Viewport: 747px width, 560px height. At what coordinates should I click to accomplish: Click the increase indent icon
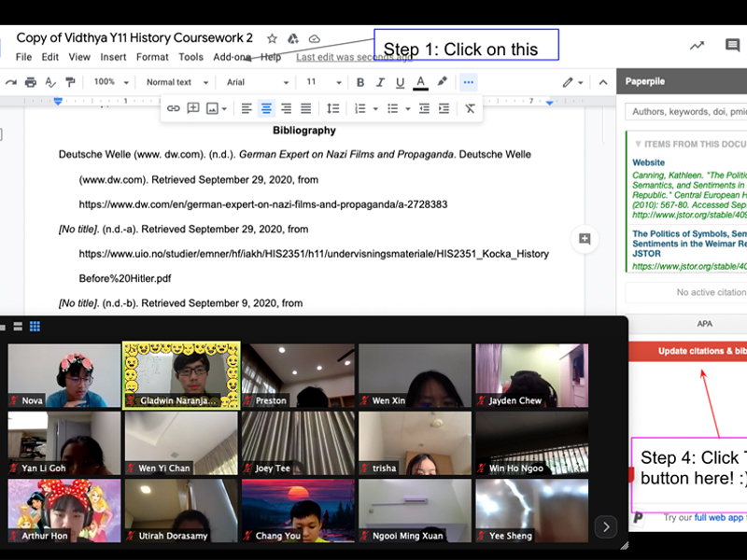[444, 108]
